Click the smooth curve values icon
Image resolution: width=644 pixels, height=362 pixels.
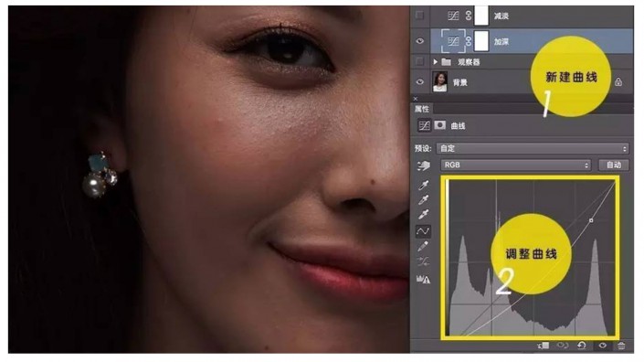pos(423,261)
